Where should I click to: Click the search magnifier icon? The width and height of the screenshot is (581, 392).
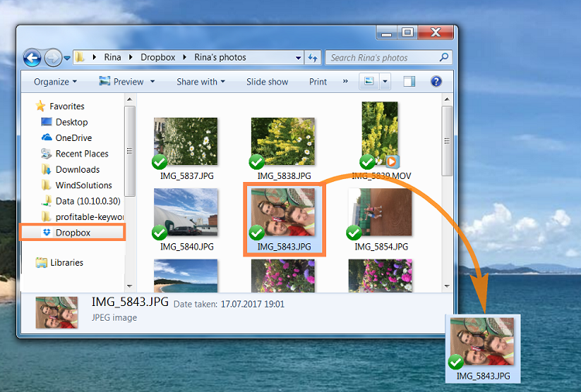pyautogui.click(x=443, y=57)
